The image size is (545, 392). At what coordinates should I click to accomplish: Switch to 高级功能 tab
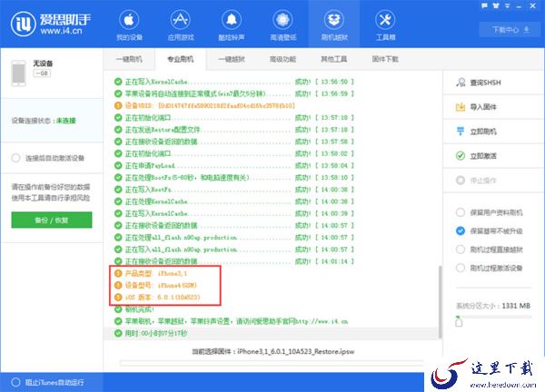click(282, 59)
